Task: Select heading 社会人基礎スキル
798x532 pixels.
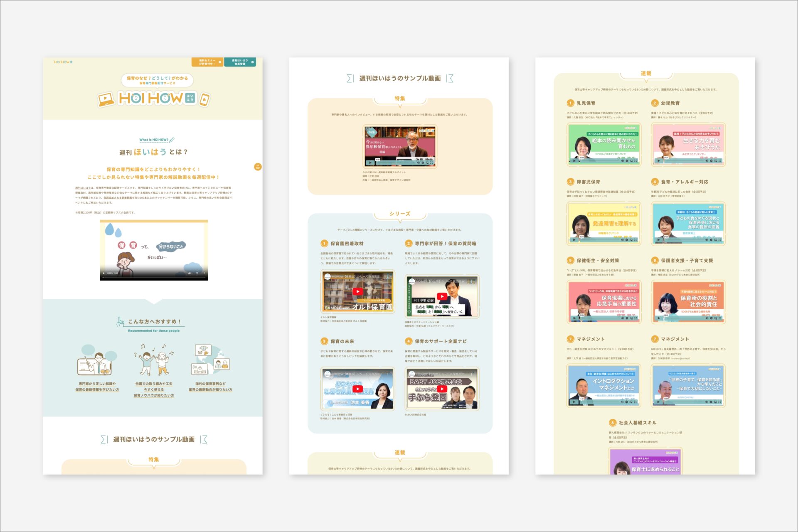Action: click(638, 423)
